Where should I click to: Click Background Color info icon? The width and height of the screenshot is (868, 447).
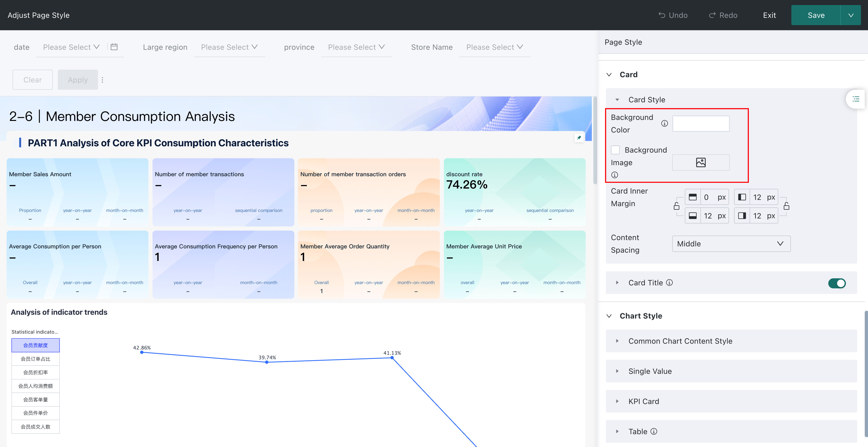[x=664, y=123]
